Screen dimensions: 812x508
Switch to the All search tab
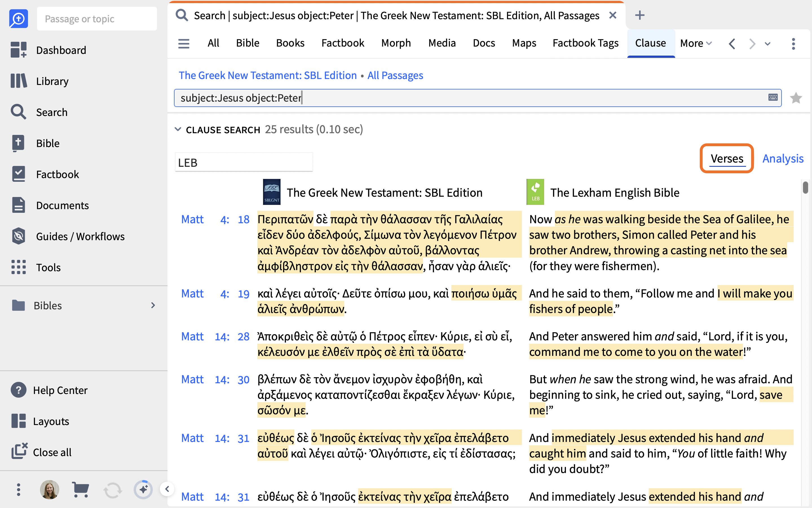(x=213, y=43)
